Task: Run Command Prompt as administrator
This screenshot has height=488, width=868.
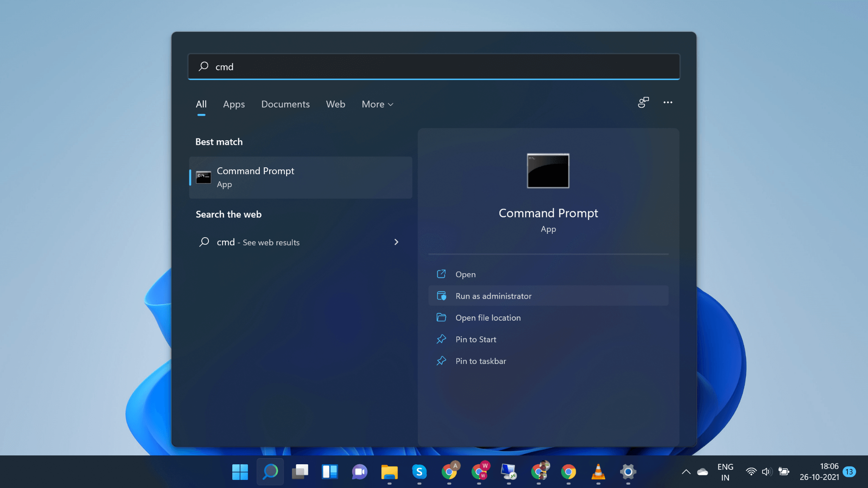Action: tap(493, 296)
